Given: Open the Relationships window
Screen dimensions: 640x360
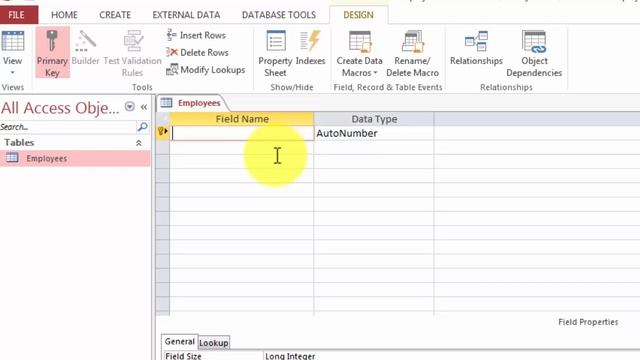Looking at the screenshot, I should click(476, 48).
